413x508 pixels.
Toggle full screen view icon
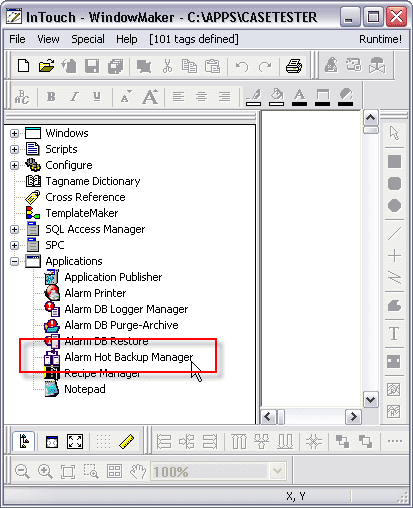click(75, 442)
